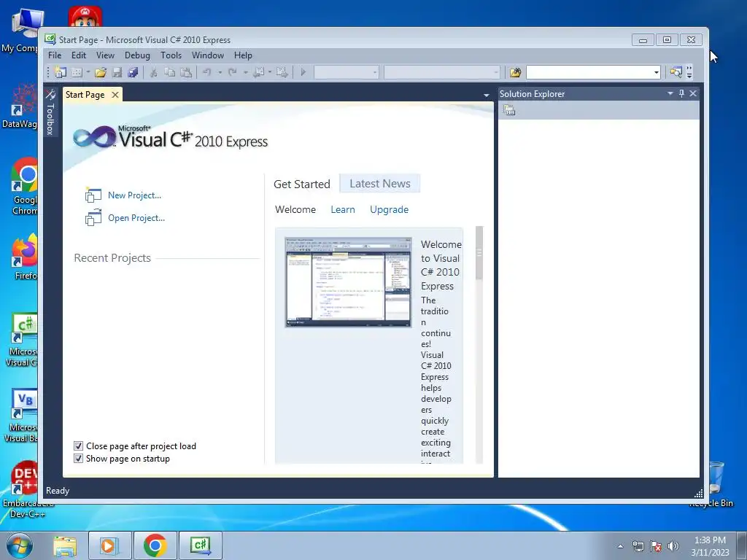Toggle Solution Explorer auto-hide pin

coord(682,93)
